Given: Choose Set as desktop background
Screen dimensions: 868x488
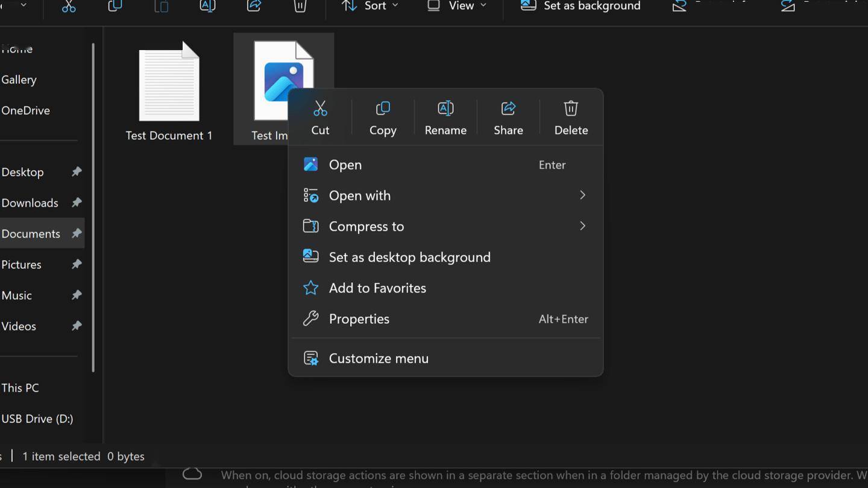Looking at the screenshot, I should tap(445, 257).
